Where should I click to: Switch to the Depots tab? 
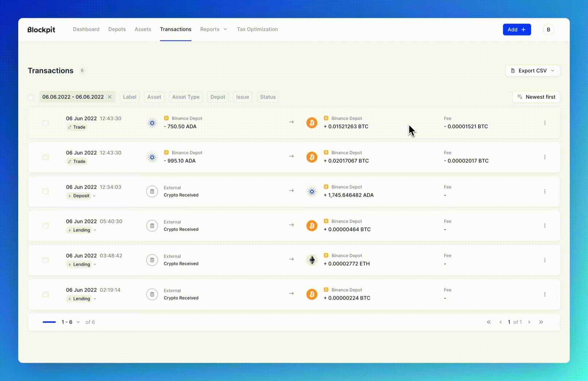click(x=117, y=29)
